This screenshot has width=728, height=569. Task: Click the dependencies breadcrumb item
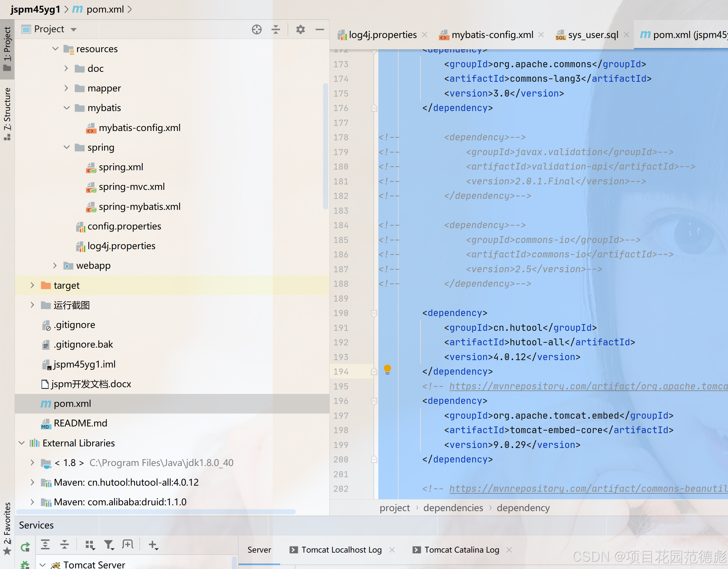click(x=453, y=508)
